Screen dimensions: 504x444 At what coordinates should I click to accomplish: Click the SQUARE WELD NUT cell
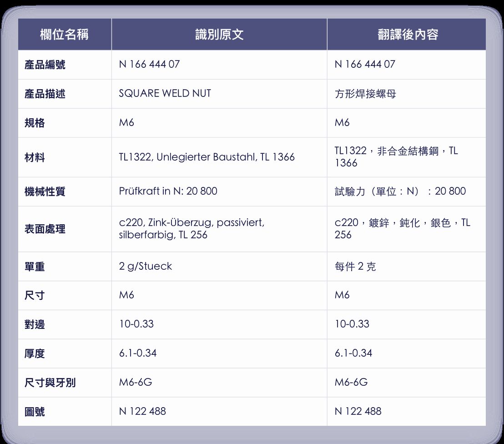pyautogui.click(x=219, y=94)
